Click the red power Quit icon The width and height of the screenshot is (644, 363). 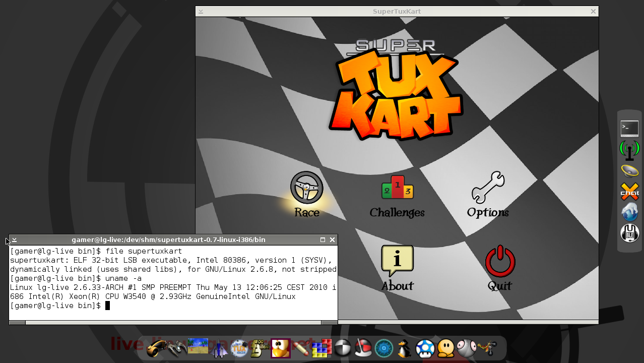500,261
